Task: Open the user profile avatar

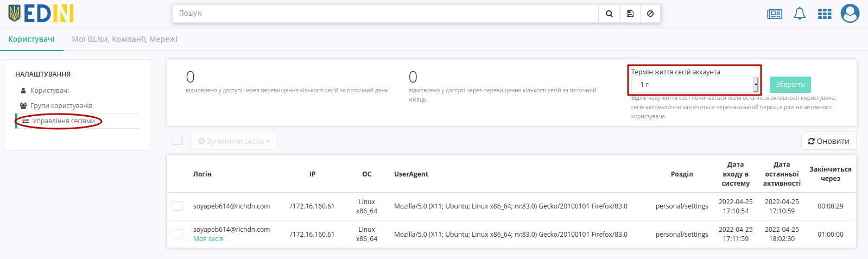Action: click(850, 14)
